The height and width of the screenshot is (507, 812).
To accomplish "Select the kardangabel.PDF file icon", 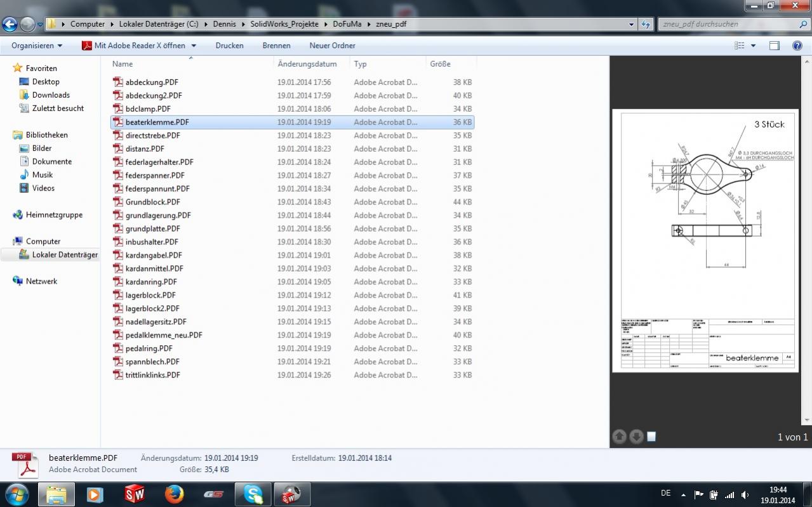I will point(117,255).
